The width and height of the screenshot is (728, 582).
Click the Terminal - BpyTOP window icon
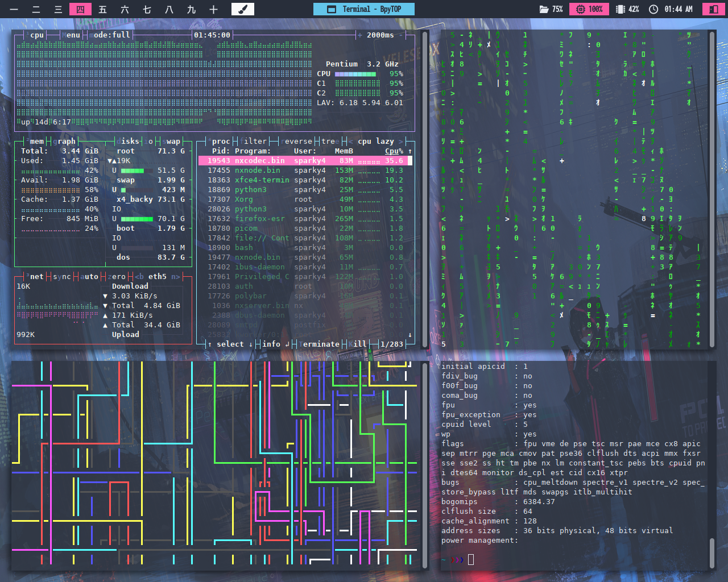(x=332, y=9)
